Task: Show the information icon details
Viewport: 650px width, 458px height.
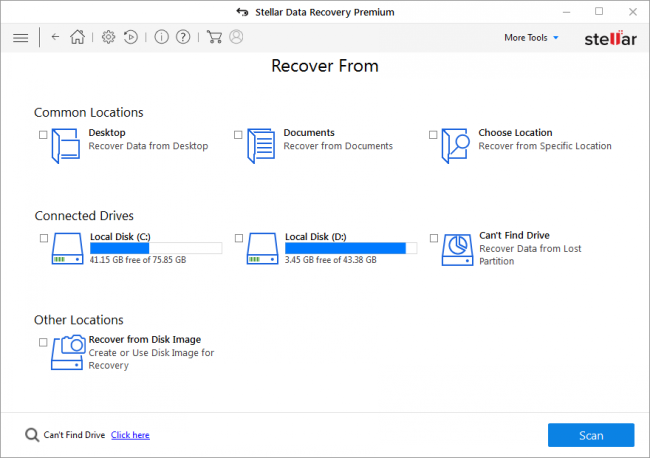Action: click(162, 37)
